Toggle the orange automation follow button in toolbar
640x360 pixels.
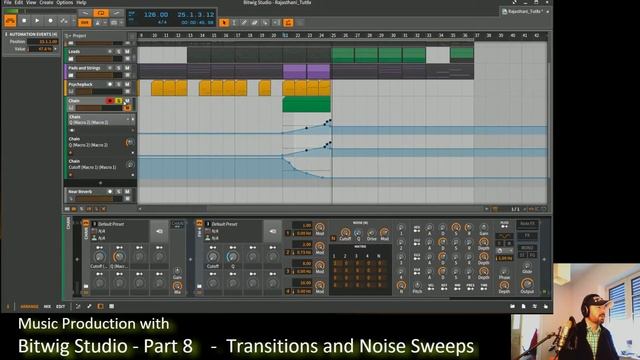[x=288, y=23]
